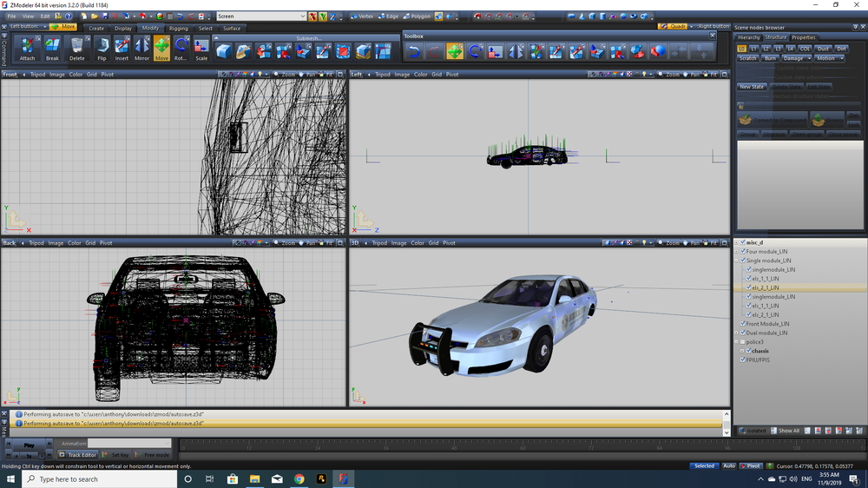This screenshot has height=488, width=868.
Task: Enable Polygon selection mode
Action: (x=417, y=16)
